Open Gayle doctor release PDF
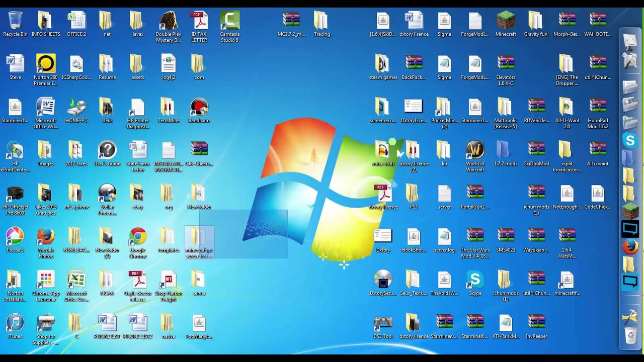The width and height of the screenshot is (644, 362). point(138,286)
